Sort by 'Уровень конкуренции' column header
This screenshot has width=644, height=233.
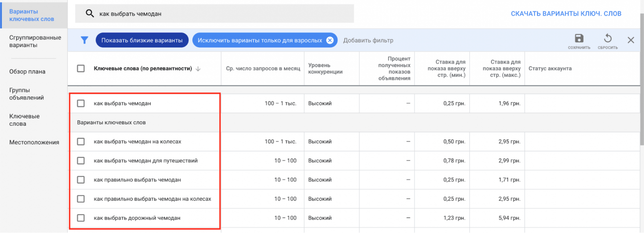pyautogui.click(x=325, y=69)
